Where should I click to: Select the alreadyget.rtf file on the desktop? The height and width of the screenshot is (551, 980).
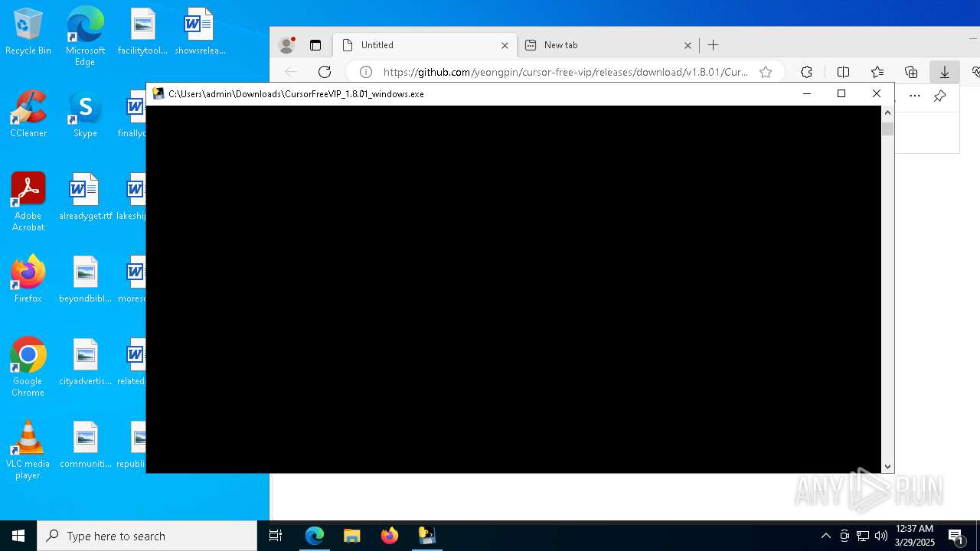click(85, 197)
